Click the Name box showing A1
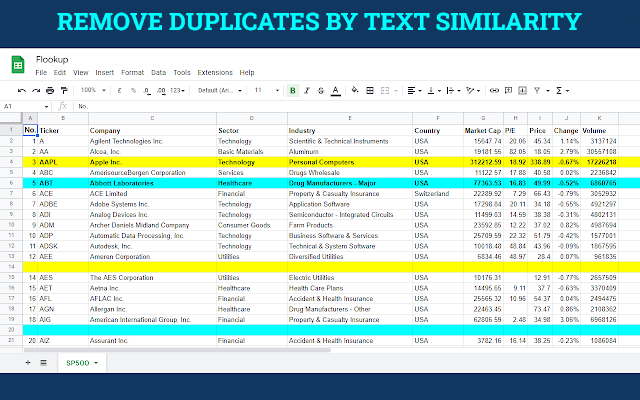This screenshot has width=640, height=400. click(x=20, y=106)
